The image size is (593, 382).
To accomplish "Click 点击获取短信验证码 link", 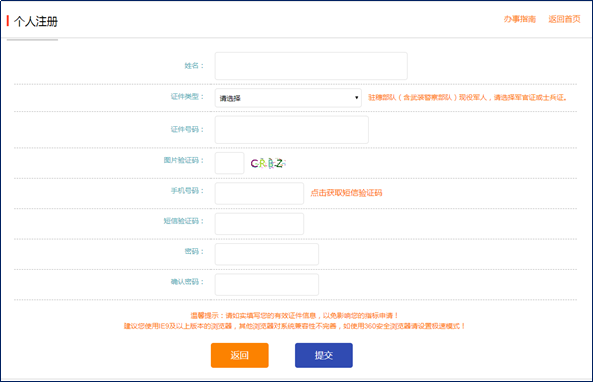I will [x=346, y=193].
